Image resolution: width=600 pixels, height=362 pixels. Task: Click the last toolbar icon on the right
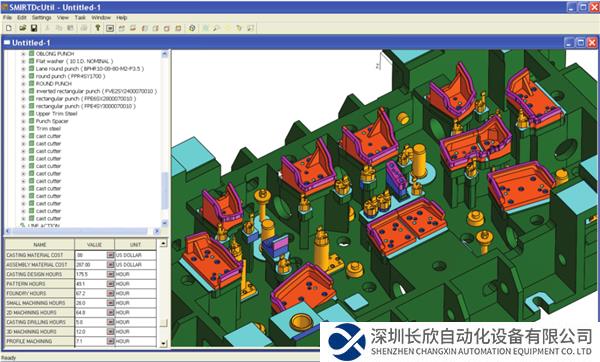click(x=250, y=28)
